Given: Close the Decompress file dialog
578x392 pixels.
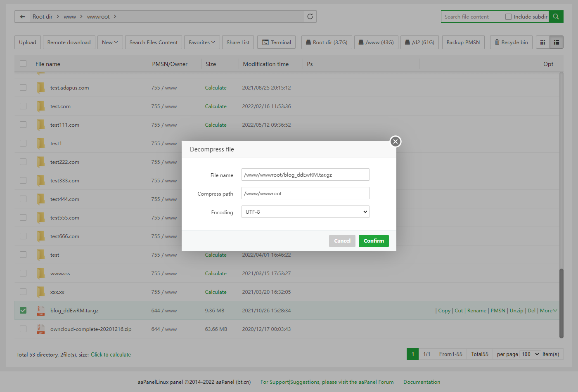Looking at the screenshot, I should [x=395, y=142].
